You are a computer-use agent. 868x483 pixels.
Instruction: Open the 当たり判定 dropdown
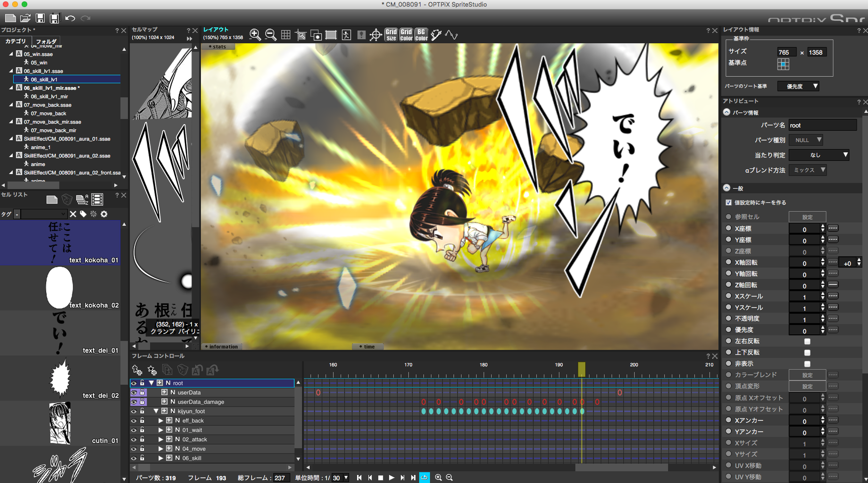coord(819,155)
